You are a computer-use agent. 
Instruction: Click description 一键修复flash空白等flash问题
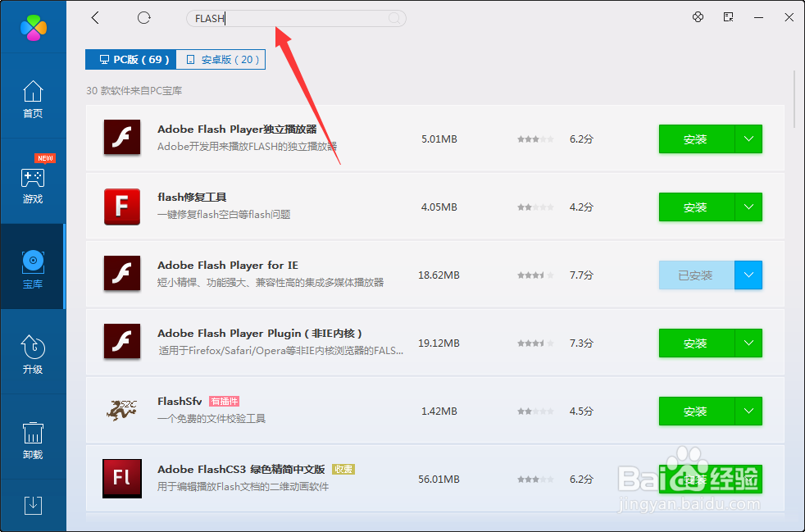click(x=224, y=215)
